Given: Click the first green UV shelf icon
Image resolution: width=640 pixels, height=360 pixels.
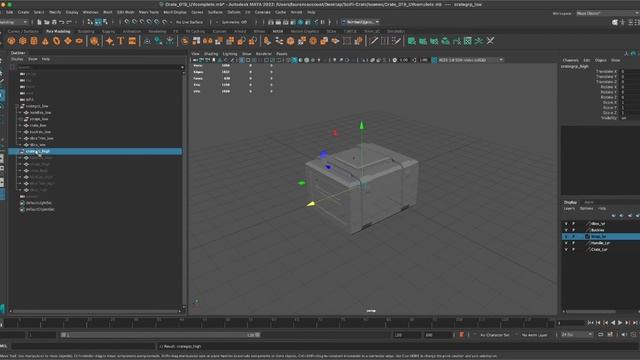Looking at the screenshot, I should (x=411, y=41).
